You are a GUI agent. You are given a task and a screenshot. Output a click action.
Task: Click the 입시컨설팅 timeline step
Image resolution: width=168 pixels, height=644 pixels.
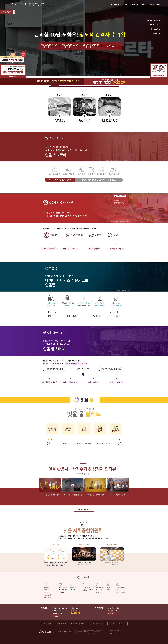coord(98,316)
